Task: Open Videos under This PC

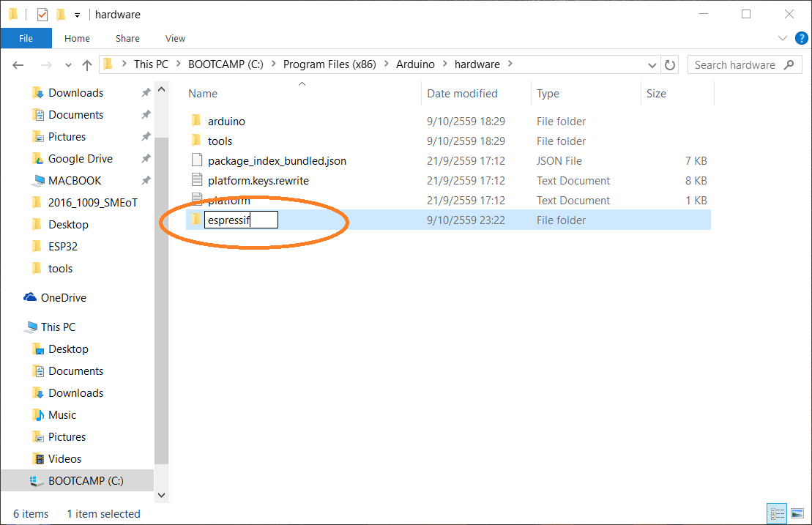Action: 64,459
